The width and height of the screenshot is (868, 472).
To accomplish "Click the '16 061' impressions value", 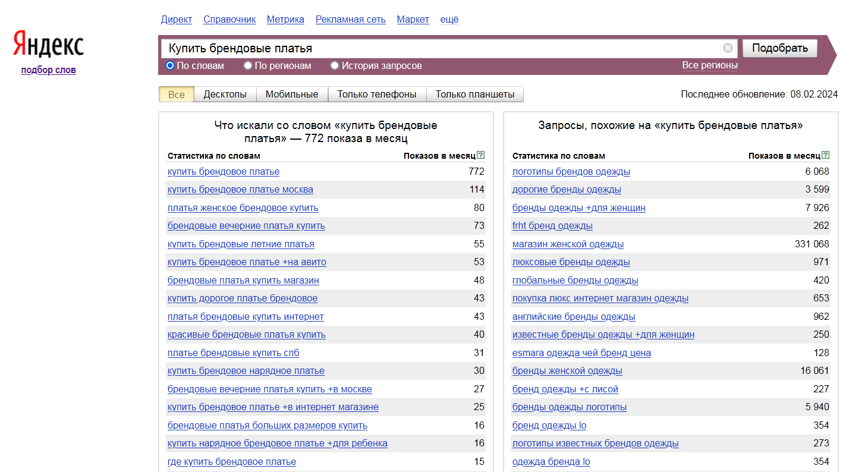I will pos(814,371).
